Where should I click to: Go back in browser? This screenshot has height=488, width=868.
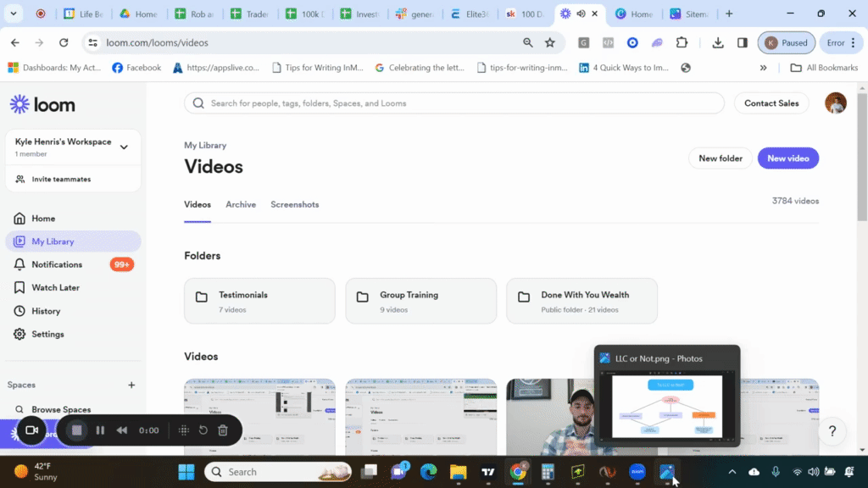tap(15, 42)
